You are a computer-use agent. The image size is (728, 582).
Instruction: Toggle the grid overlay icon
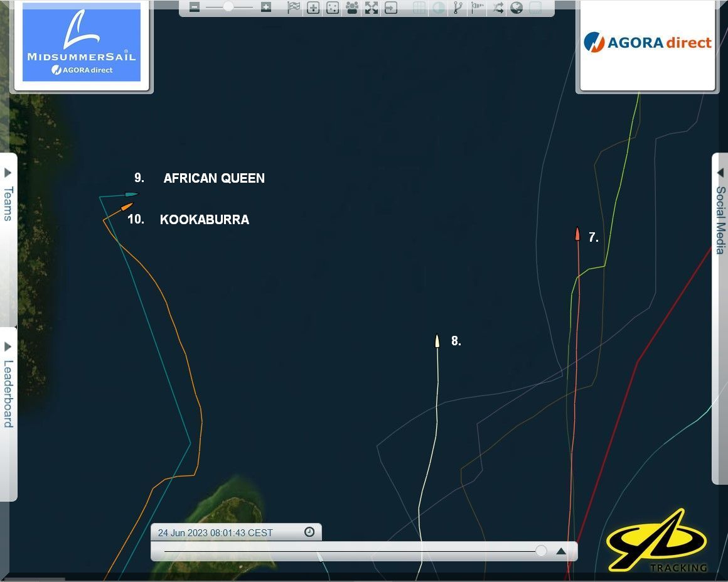419,8
